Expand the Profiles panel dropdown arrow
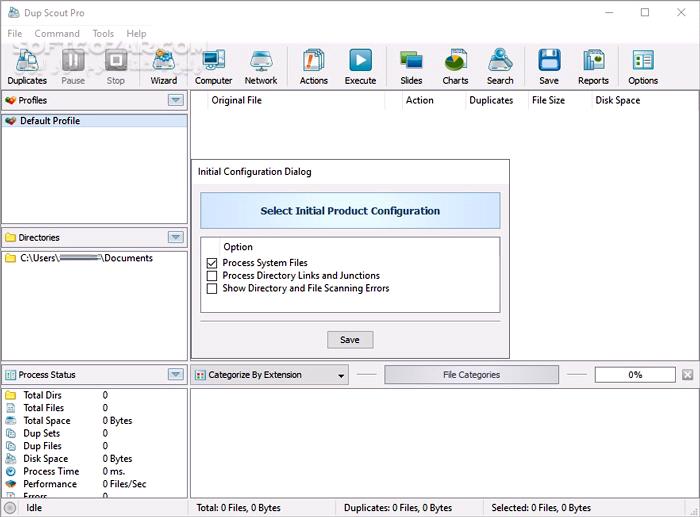This screenshot has height=517, width=700. click(x=176, y=100)
